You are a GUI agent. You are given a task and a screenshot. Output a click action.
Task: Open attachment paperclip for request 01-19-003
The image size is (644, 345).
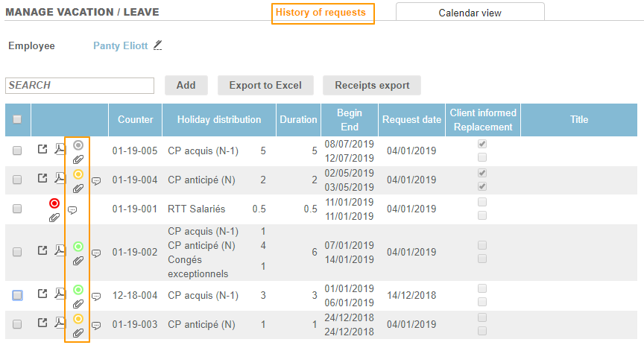click(78, 333)
